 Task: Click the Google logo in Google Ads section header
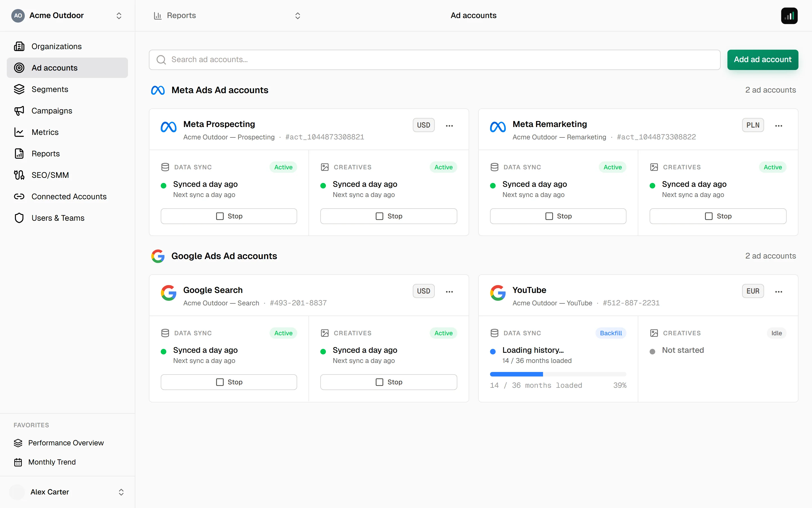tap(158, 256)
